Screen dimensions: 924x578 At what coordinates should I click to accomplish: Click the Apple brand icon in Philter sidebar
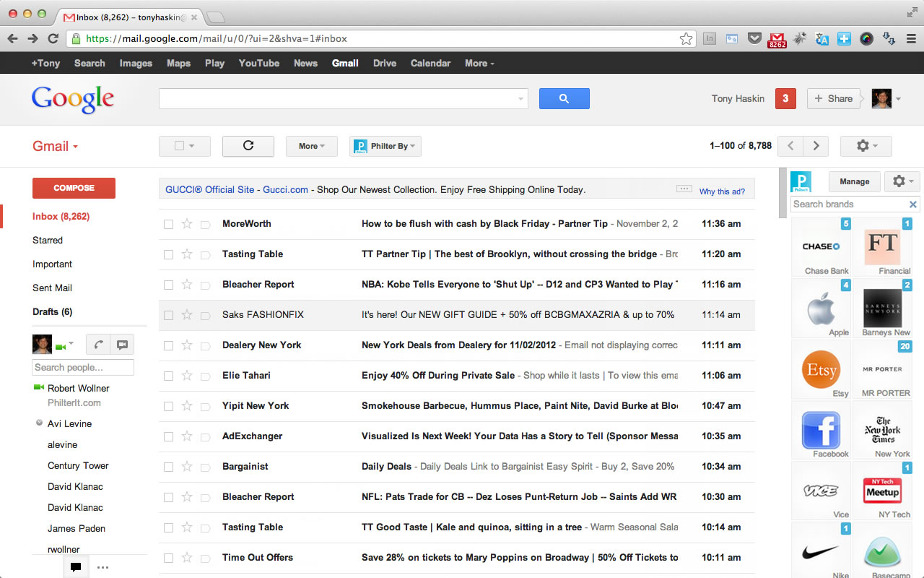(821, 309)
